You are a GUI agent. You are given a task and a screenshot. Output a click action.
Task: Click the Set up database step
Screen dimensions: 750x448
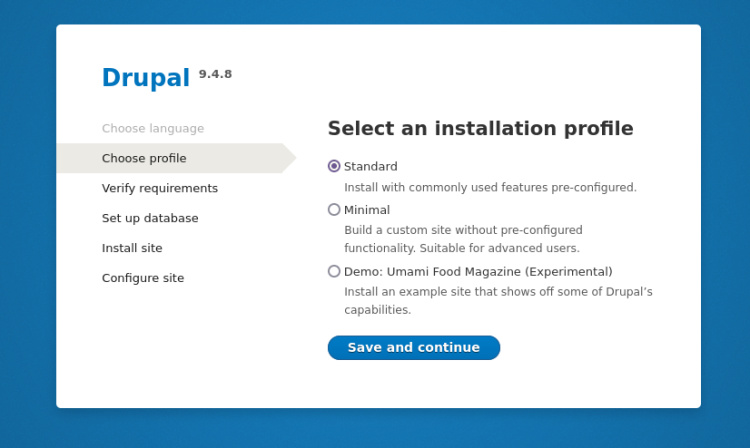click(x=150, y=218)
